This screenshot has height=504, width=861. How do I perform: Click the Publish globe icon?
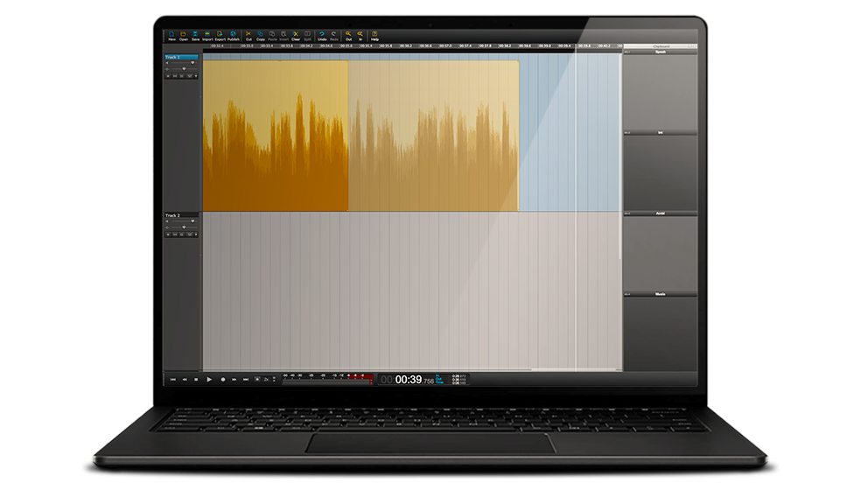[234, 36]
